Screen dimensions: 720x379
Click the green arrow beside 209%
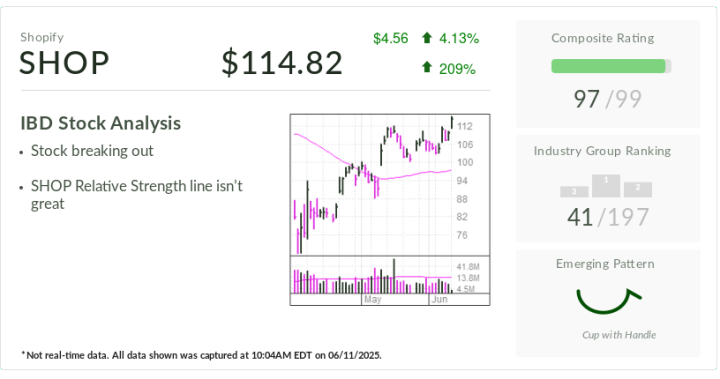427,68
